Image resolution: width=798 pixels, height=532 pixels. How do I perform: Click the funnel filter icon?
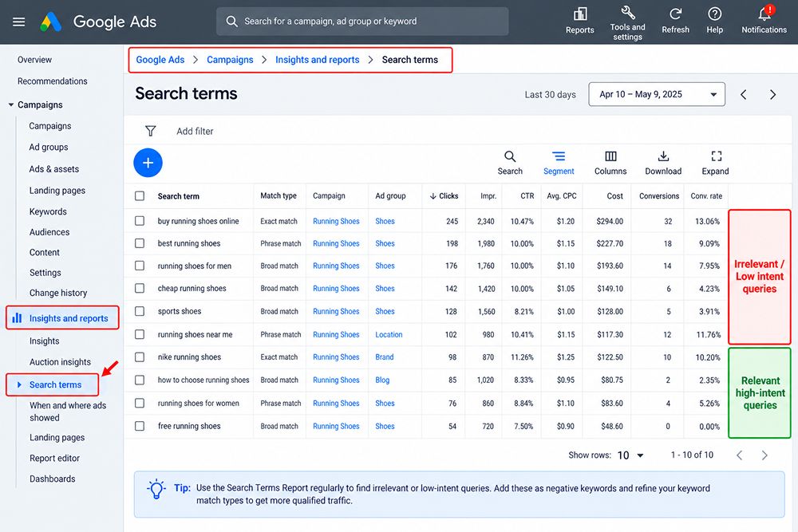(x=151, y=132)
